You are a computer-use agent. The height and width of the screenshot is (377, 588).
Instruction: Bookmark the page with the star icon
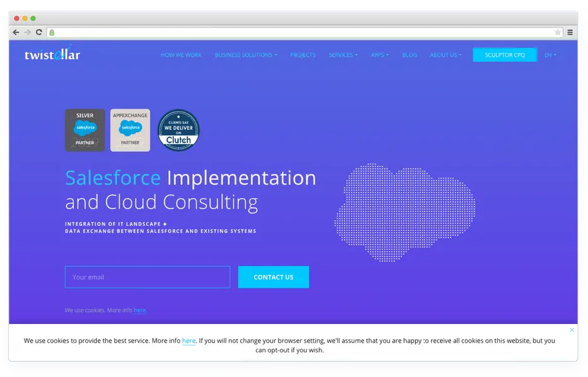[558, 32]
